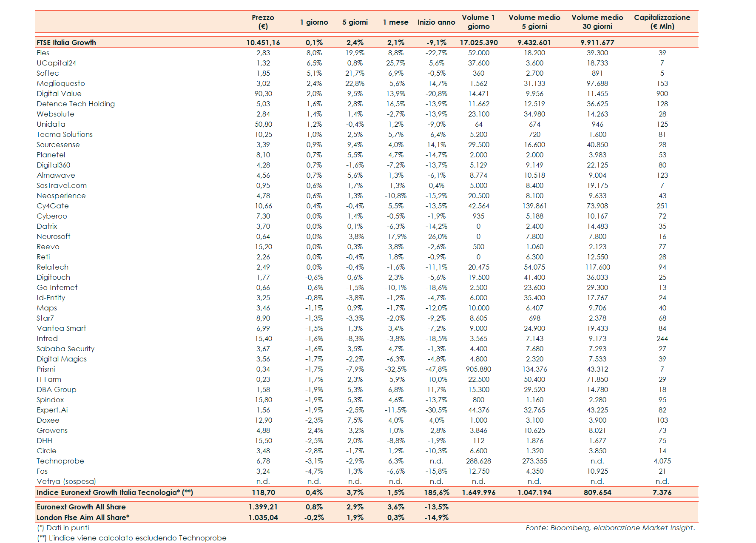Select the "Intred" company name
The image size is (756, 543).
[x=47, y=338]
